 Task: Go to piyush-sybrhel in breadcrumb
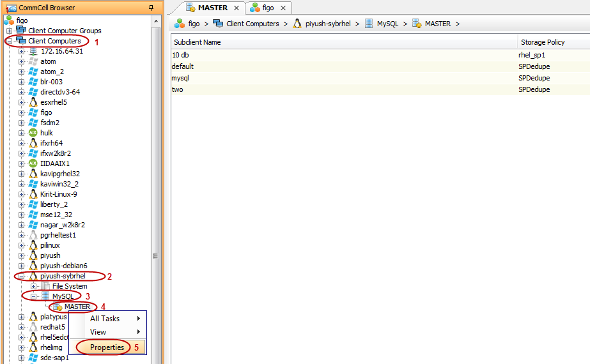328,24
